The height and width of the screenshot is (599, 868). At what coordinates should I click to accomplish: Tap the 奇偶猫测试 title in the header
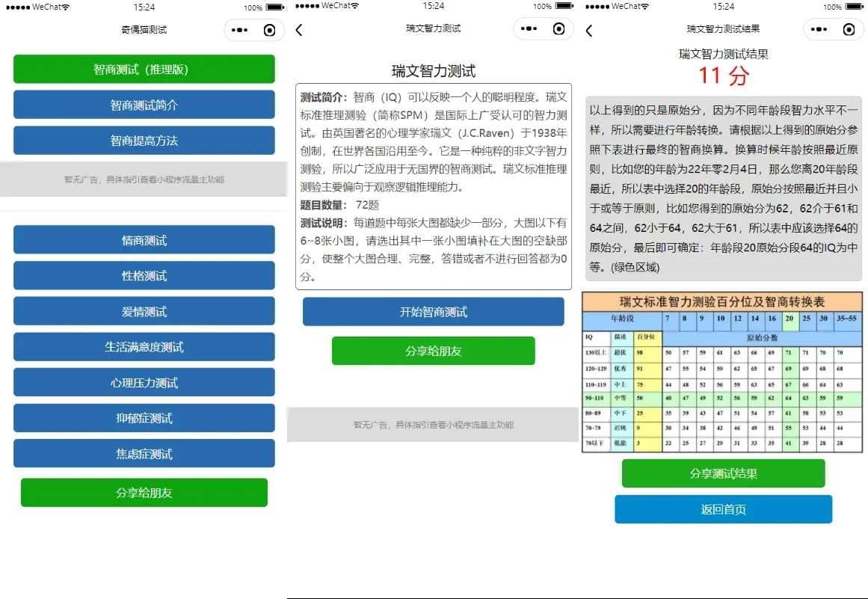tap(144, 30)
